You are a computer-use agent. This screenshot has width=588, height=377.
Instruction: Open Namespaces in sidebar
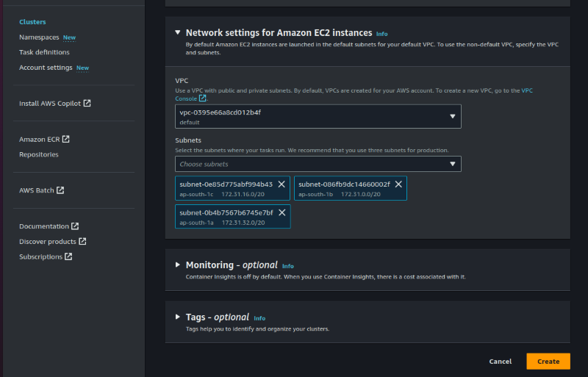39,37
